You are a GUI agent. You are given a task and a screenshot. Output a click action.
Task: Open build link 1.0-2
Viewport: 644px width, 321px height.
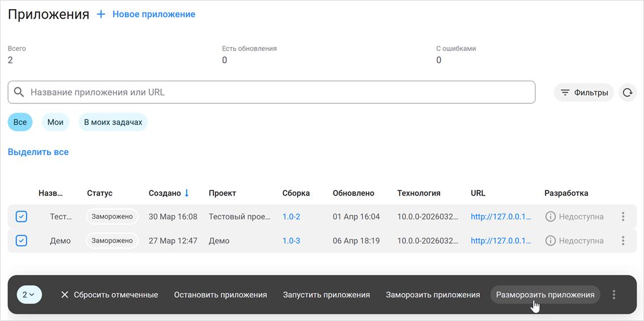coord(291,216)
